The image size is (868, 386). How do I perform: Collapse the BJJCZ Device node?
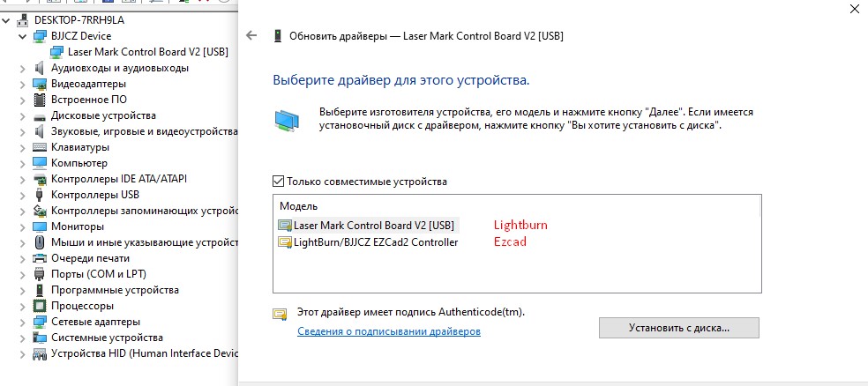click(23, 36)
